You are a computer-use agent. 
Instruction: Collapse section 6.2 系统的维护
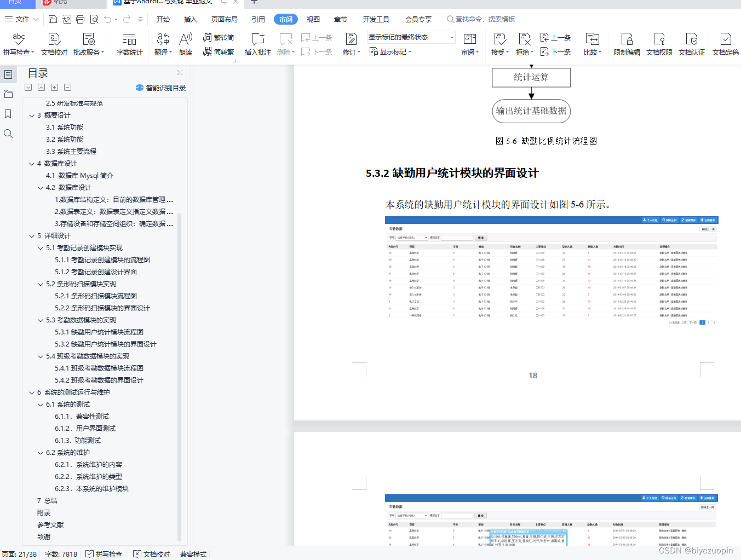point(41,453)
